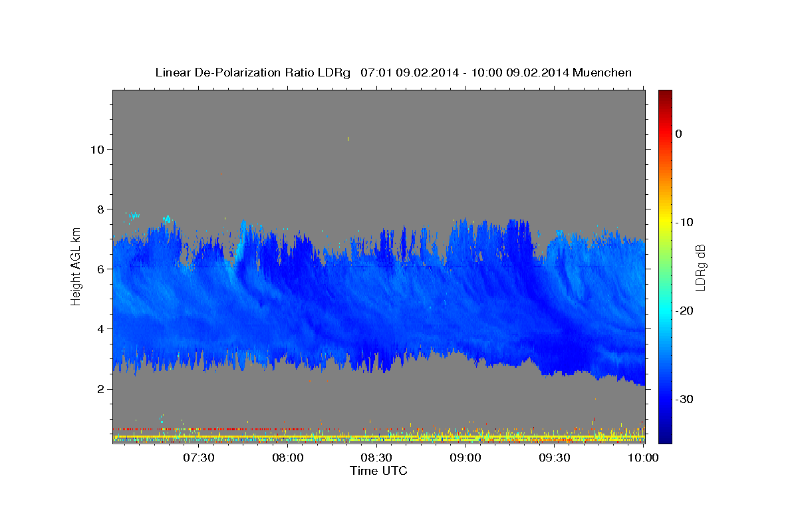Click the location name "Muenchen" in title
The height and width of the screenshot is (532, 798).
pos(602,72)
